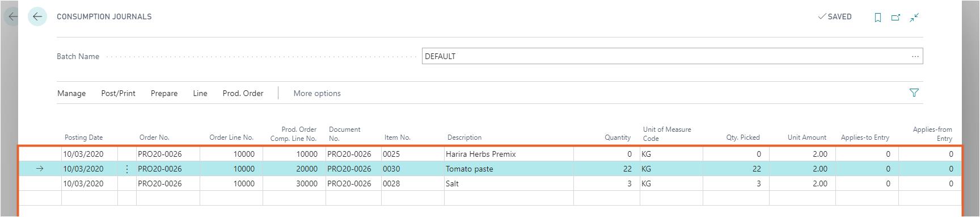Open the Line menu
This screenshot has width=980, height=217.
pos(200,93)
